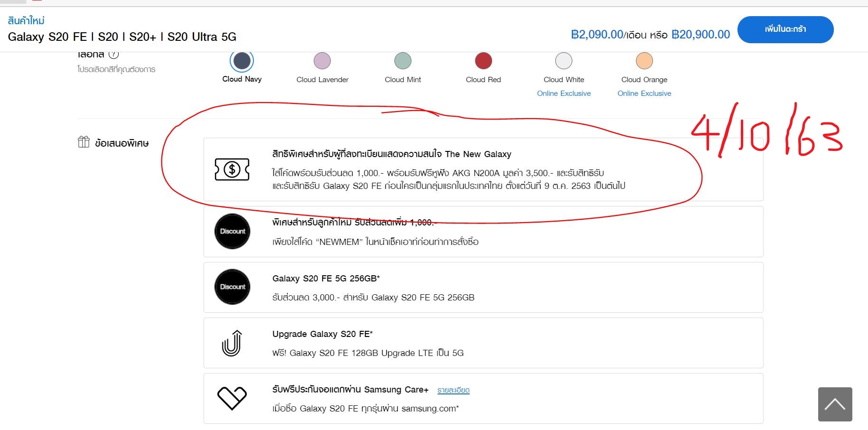Click the ฿2,090.00 monthly price
Image resolution: width=868 pixels, height=430 pixels.
[597, 35]
